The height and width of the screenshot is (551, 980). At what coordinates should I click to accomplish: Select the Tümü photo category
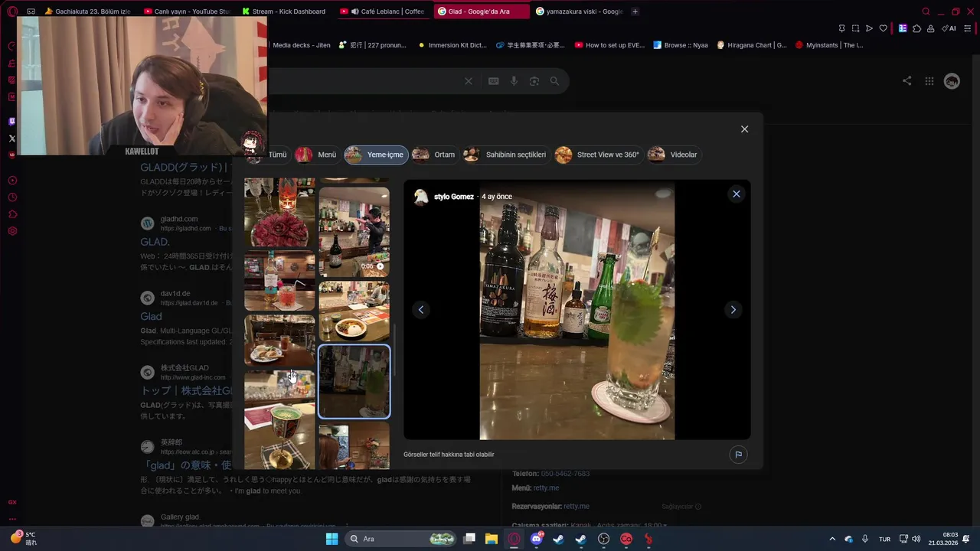(x=268, y=155)
